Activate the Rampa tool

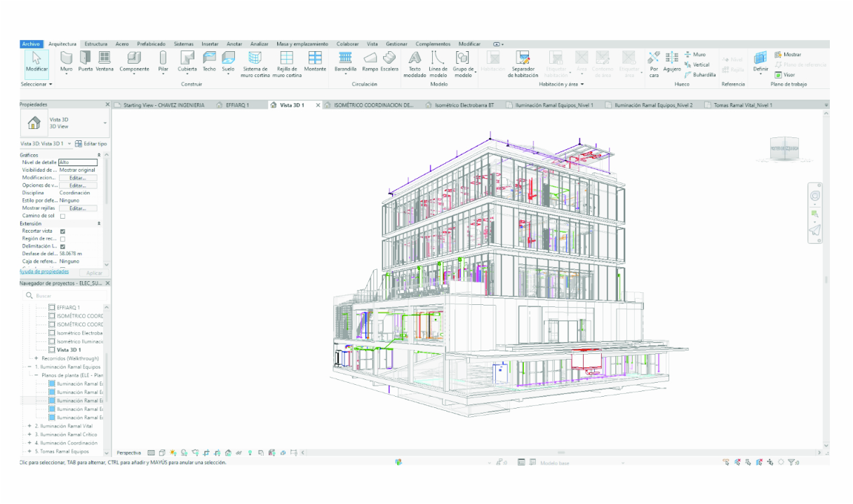370,61
